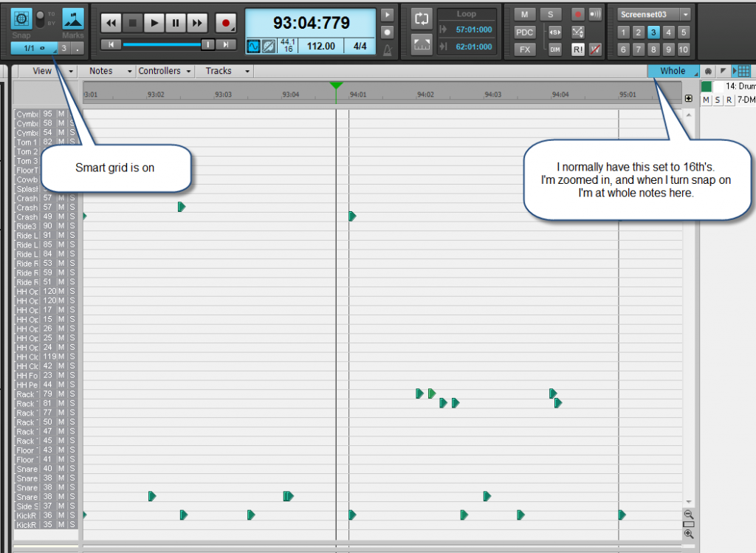Click the FX bypass button

point(524,49)
